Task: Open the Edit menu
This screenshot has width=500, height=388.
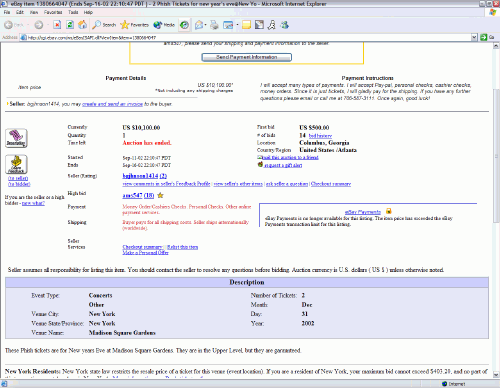Action: click(x=20, y=12)
